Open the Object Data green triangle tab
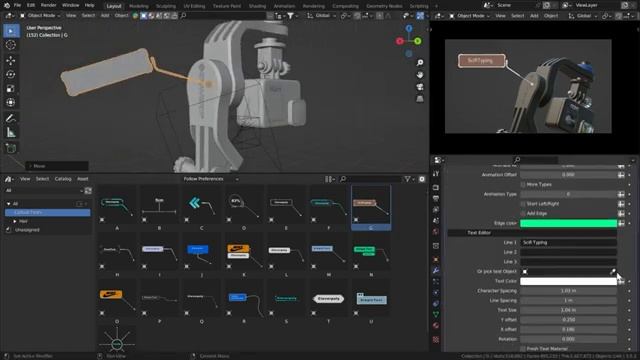Viewport: 640px width, 360px height. tap(436, 315)
